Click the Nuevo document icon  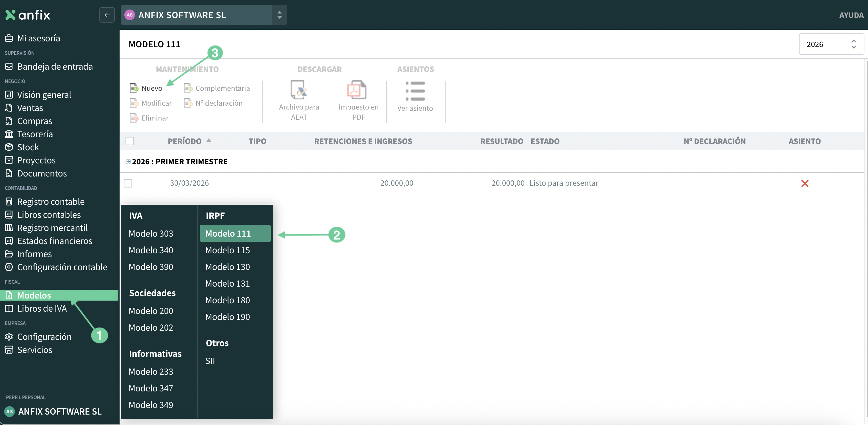pos(134,88)
